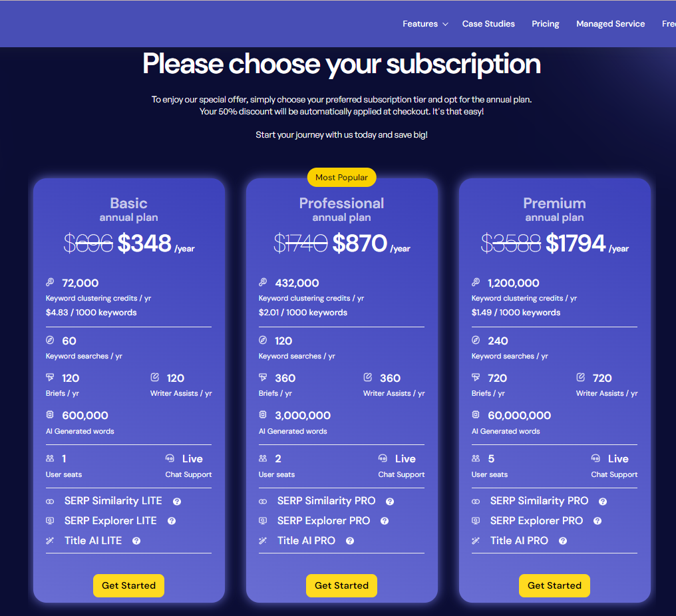Click help icon beside Title AI LITE
676x616 pixels.
click(136, 541)
